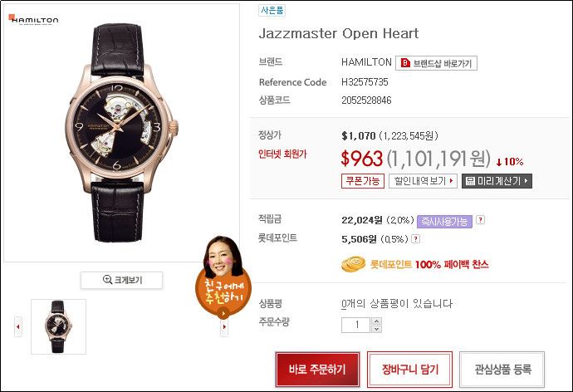The image size is (573, 392).
Task: Register wishlist via 관심상품 등록
Action: [502, 369]
